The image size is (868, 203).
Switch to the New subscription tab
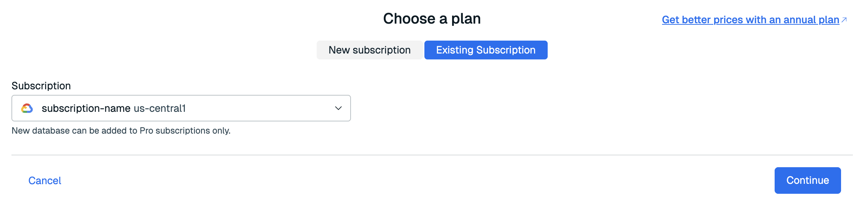[x=369, y=50]
